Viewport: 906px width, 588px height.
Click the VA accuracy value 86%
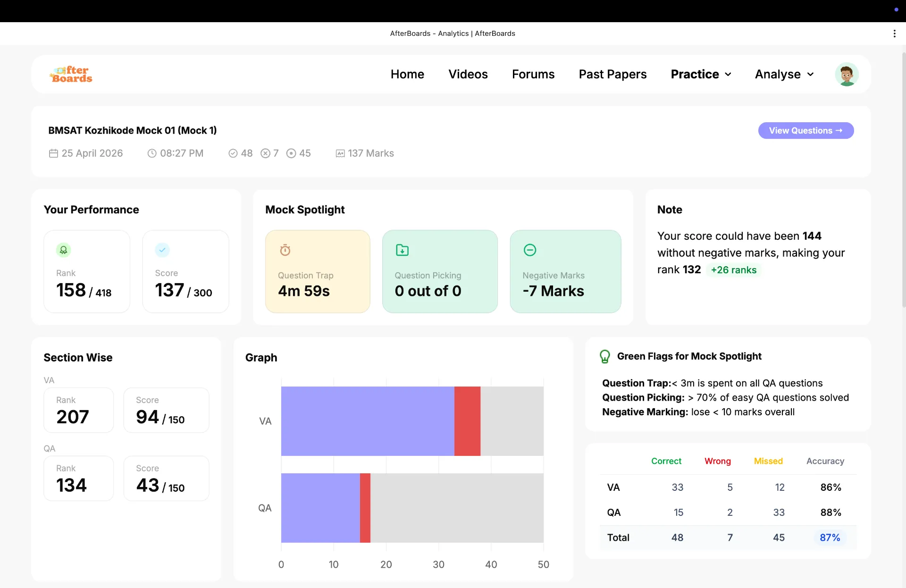[x=830, y=487]
